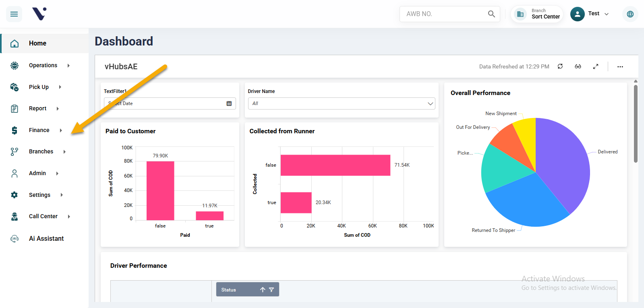Open the calendar date picker icon

229,103
